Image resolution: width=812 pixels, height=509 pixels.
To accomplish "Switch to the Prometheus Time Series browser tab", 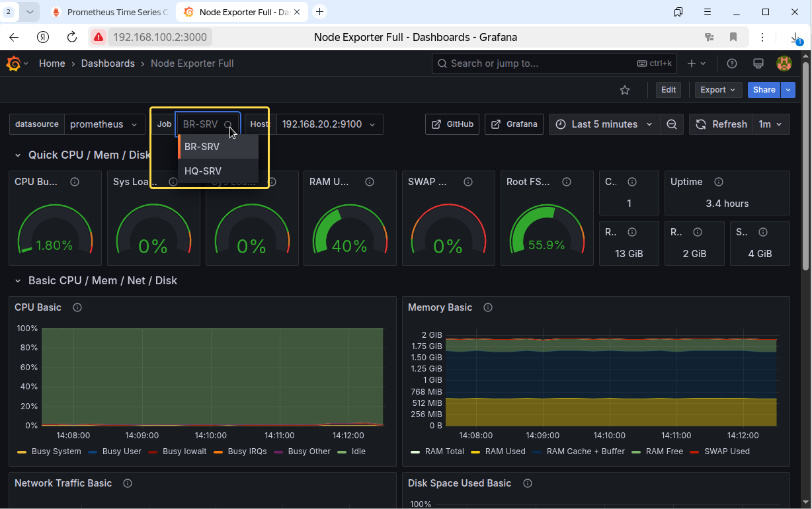I will coord(110,12).
